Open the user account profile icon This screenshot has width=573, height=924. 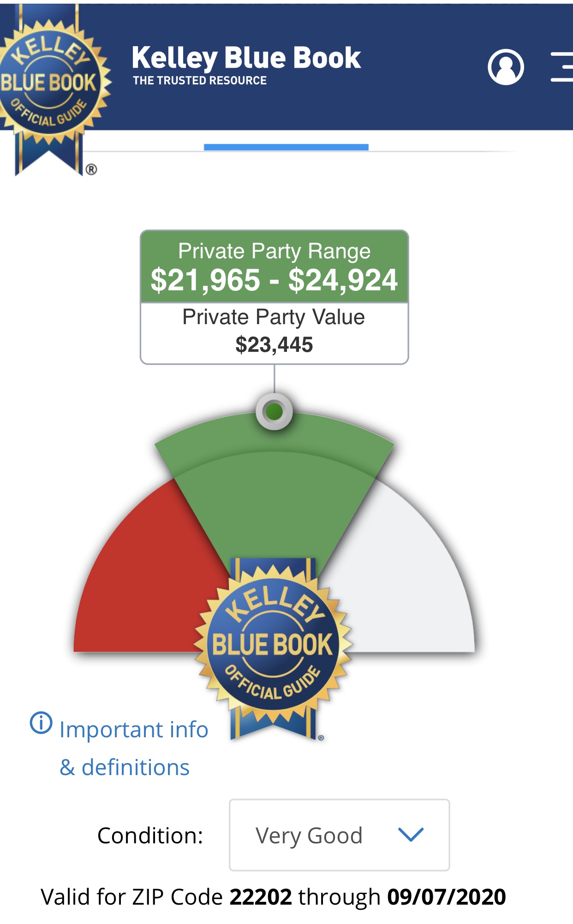[506, 67]
